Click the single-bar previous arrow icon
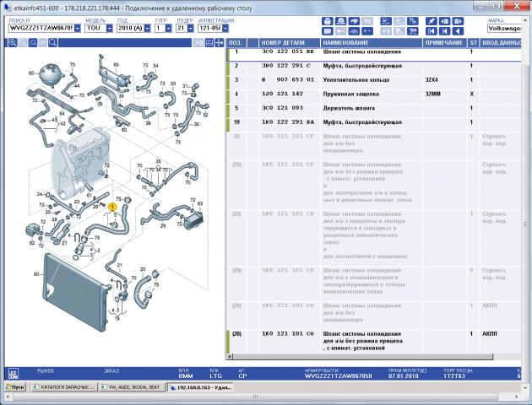The height and width of the screenshot is (405, 532). point(444,31)
